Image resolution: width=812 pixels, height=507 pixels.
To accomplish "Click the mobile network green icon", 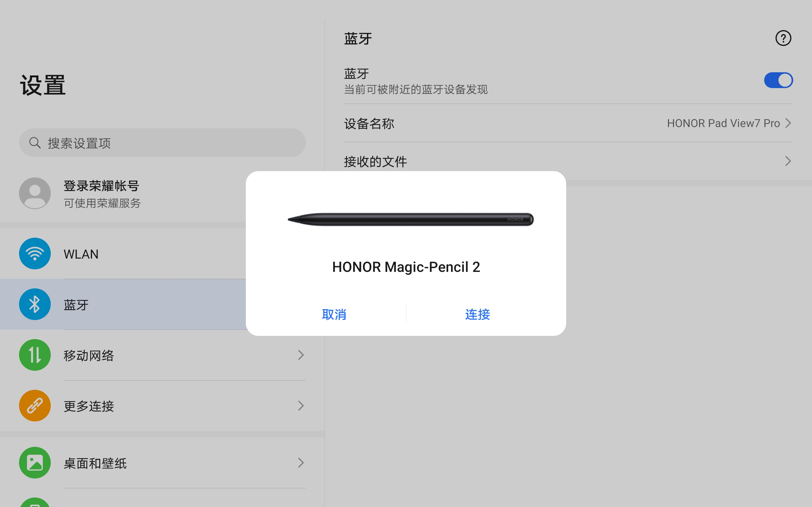I will click(x=35, y=355).
